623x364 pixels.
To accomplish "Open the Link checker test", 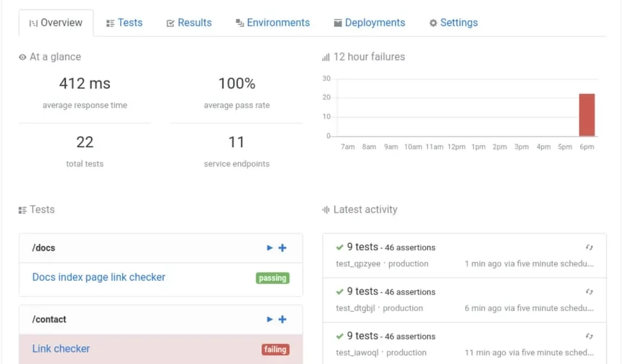I will pos(61,349).
